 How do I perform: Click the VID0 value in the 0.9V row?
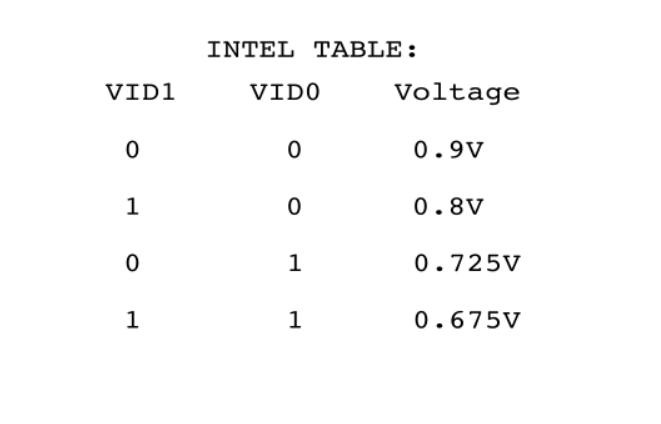[x=293, y=152]
